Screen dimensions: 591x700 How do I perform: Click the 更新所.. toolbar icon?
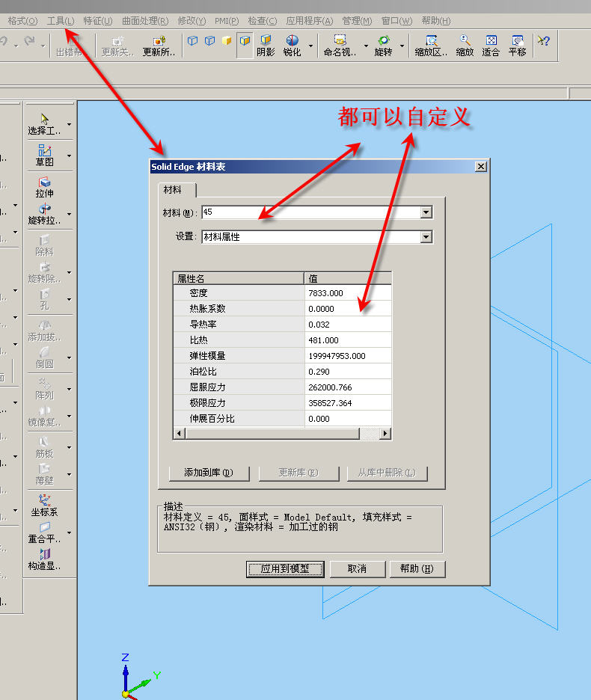(159, 46)
